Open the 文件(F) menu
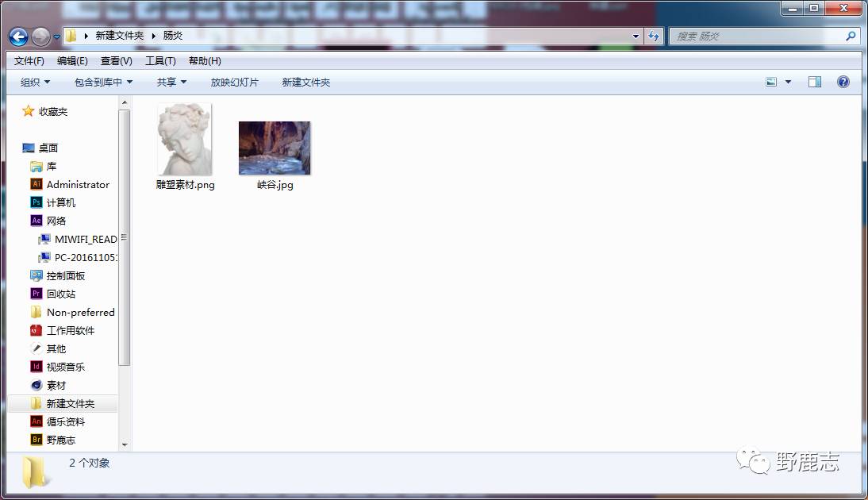Viewport: 868px width, 500px height. (29, 61)
